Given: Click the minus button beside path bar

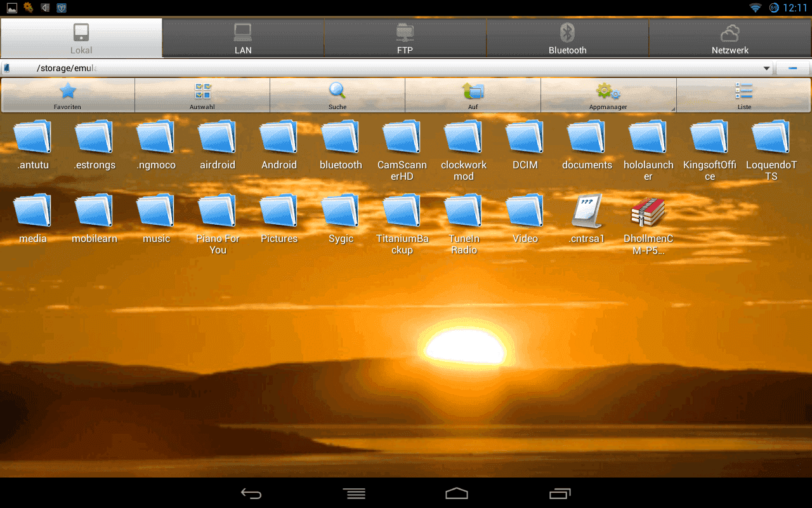Looking at the screenshot, I should click(x=793, y=68).
